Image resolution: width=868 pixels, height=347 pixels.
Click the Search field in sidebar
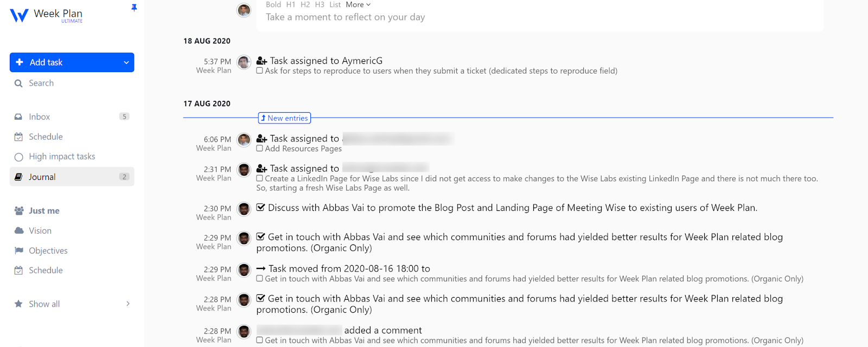(41, 83)
